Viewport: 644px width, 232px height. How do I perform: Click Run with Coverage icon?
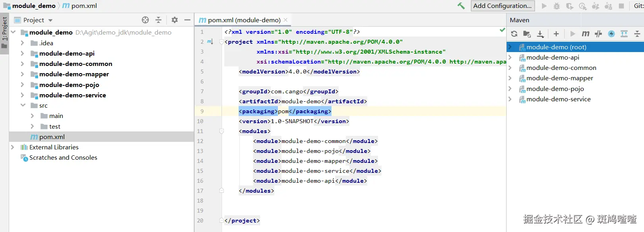pos(570,6)
